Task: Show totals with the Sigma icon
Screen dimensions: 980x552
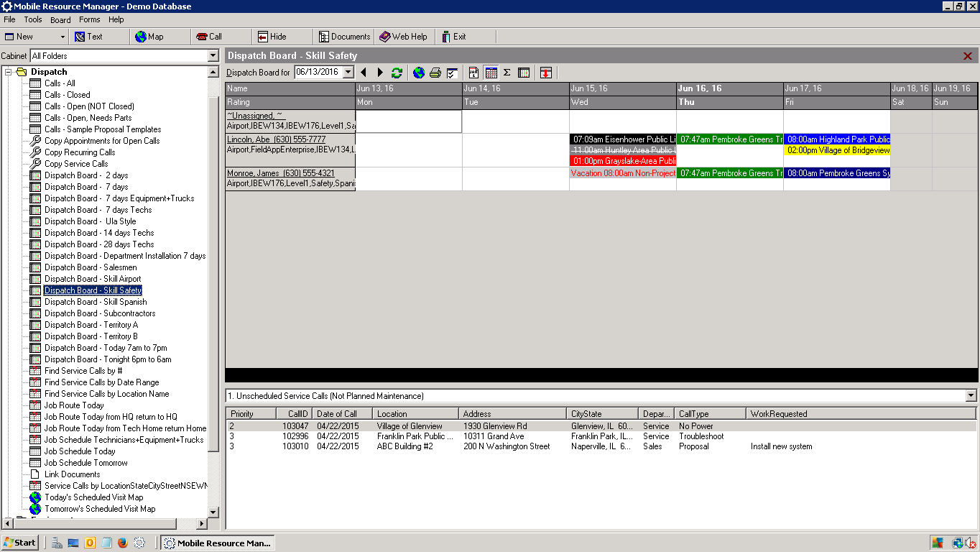Action: (x=507, y=73)
